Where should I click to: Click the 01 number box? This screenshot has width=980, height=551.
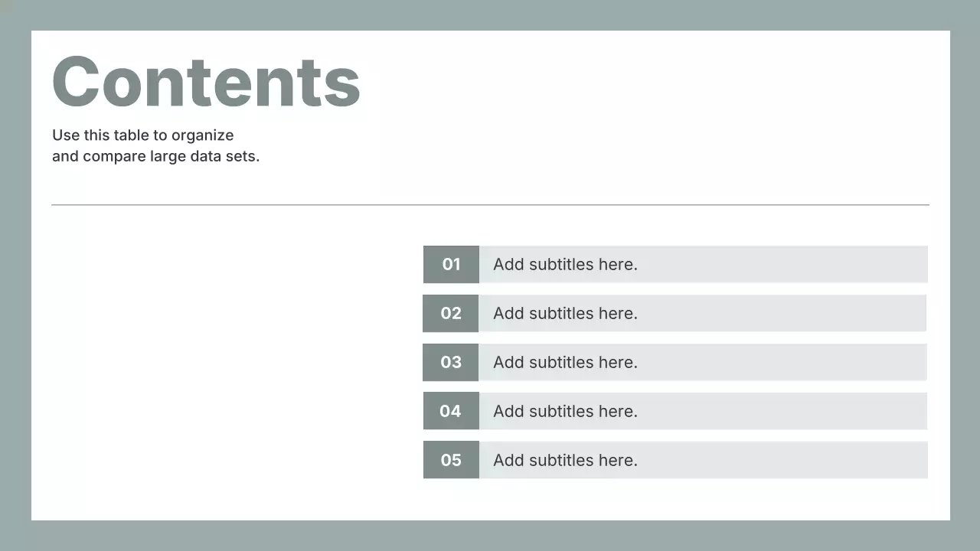(451, 265)
